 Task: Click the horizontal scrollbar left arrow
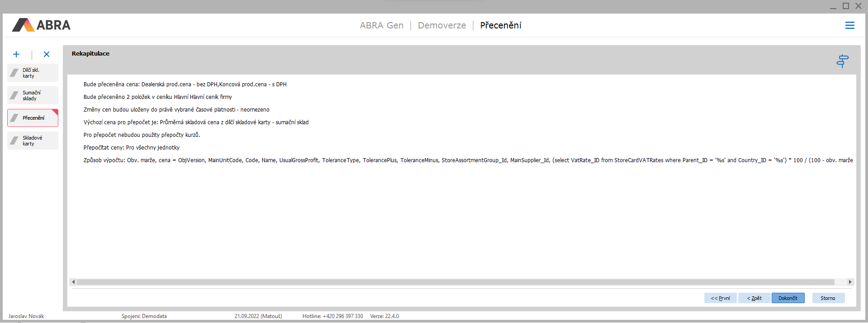pos(73,282)
